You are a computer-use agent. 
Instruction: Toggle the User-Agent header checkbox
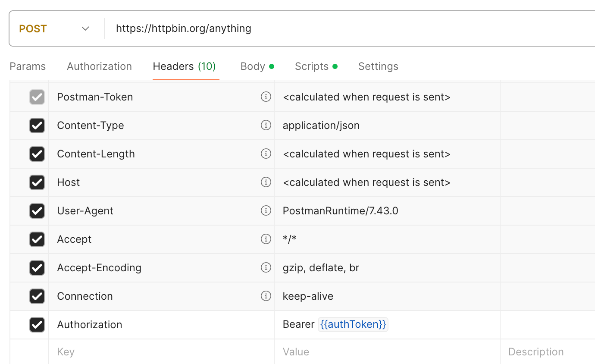(37, 211)
